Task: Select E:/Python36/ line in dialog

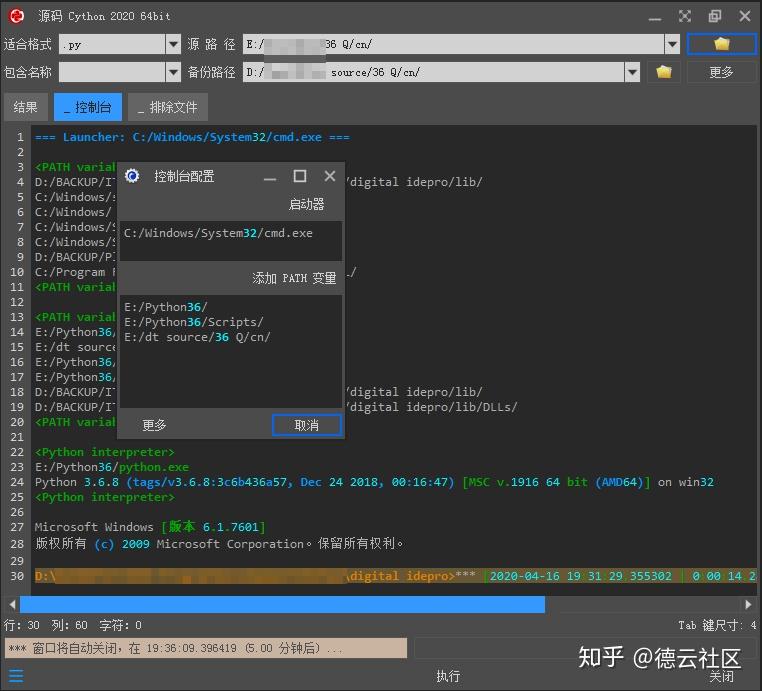Action: point(166,307)
